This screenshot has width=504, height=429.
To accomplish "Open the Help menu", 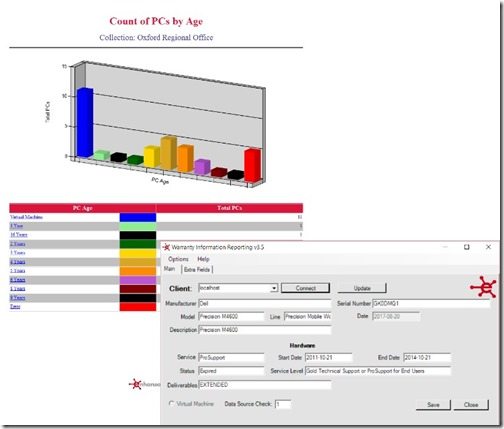I will coord(203,259).
